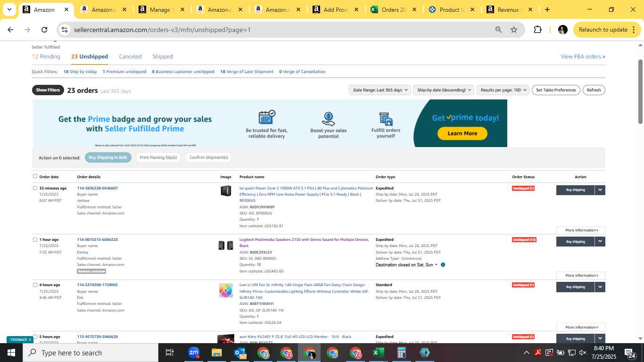Open File Explorer from the taskbar
Image resolution: width=644 pixels, height=362 pixels.
[x=216, y=353]
